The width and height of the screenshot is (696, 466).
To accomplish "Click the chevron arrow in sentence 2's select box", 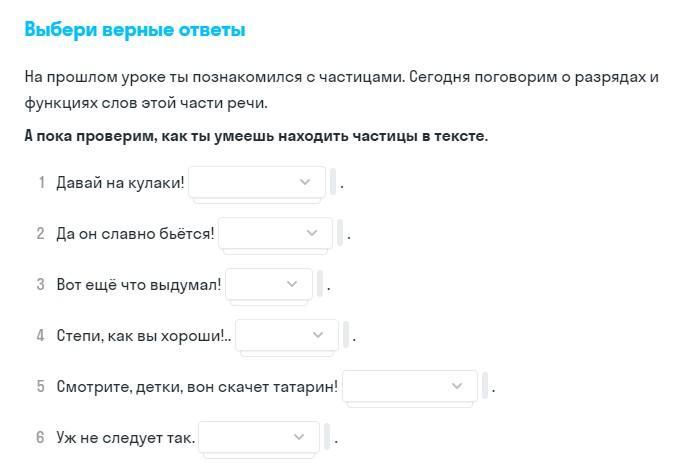I will pyautogui.click(x=313, y=233).
